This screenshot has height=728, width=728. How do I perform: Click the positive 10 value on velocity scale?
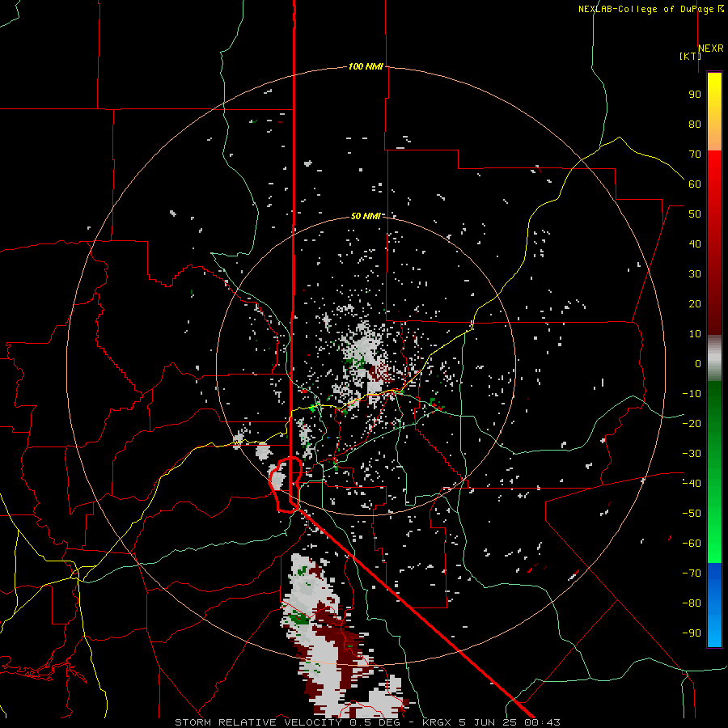coord(695,334)
